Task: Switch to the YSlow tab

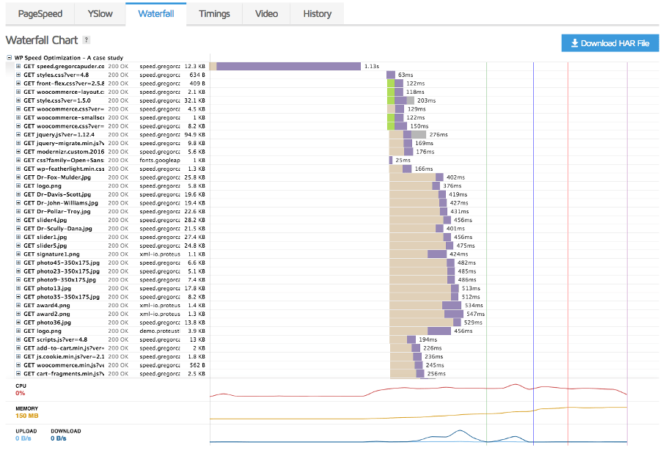Action: [x=100, y=14]
